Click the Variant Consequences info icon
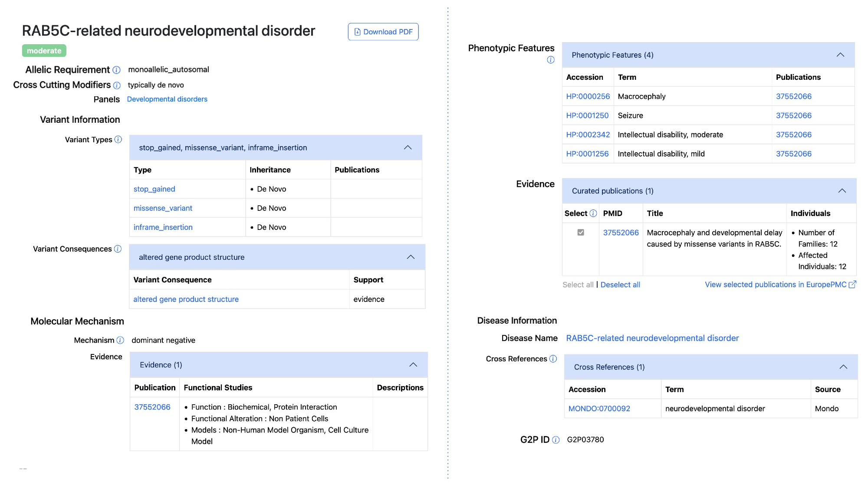This screenshot has width=868, height=488. pos(118,249)
